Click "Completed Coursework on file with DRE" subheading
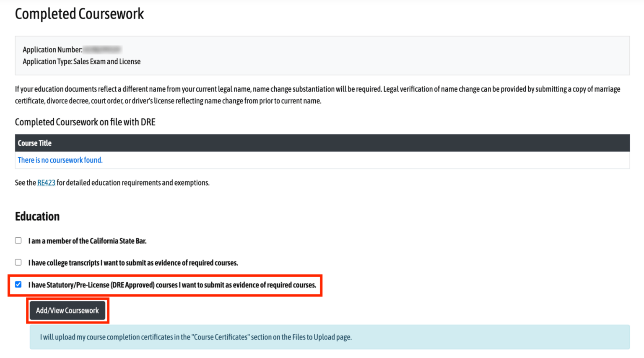Viewport: 644px width, 358px height. [85, 122]
